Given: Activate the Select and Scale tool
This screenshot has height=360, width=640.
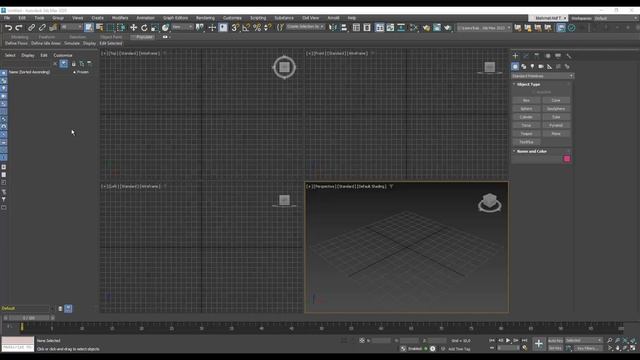Looking at the screenshot, I should (x=155, y=28).
